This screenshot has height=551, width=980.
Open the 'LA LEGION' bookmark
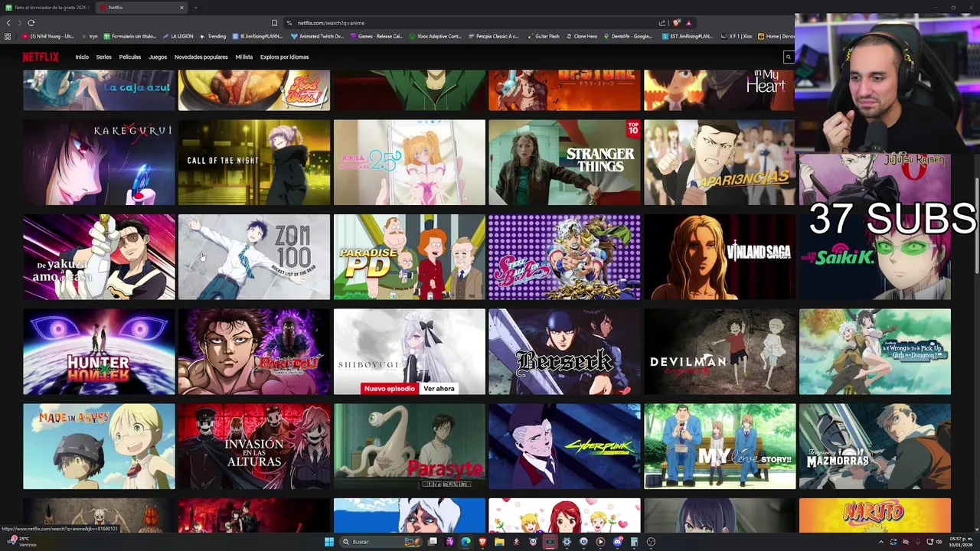pyautogui.click(x=178, y=36)
